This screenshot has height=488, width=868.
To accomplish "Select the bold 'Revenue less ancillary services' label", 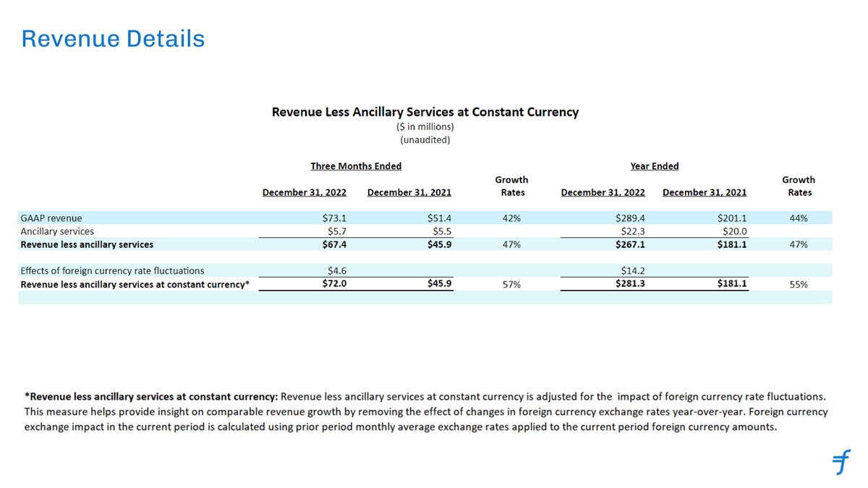I will (87, 244).
